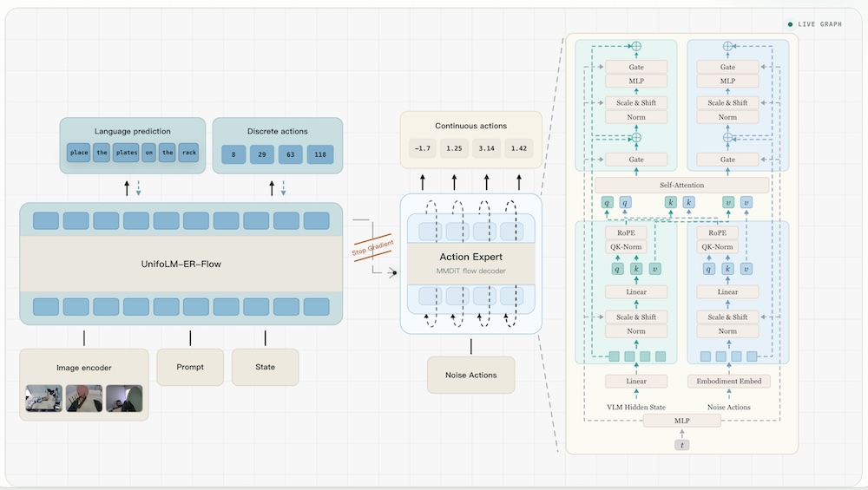Image resolution: width=868 pixels, height=490 pixels.
Task: Click the LIVE GRAPH status indicator
Action: [x=814, y=24]
